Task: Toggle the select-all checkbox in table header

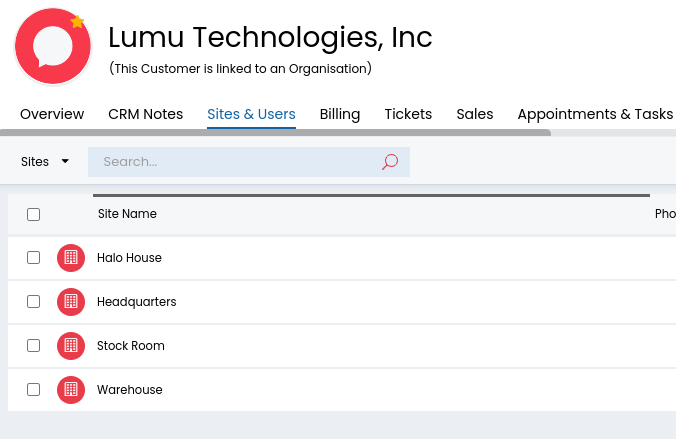Action: [x=33, y=214]
